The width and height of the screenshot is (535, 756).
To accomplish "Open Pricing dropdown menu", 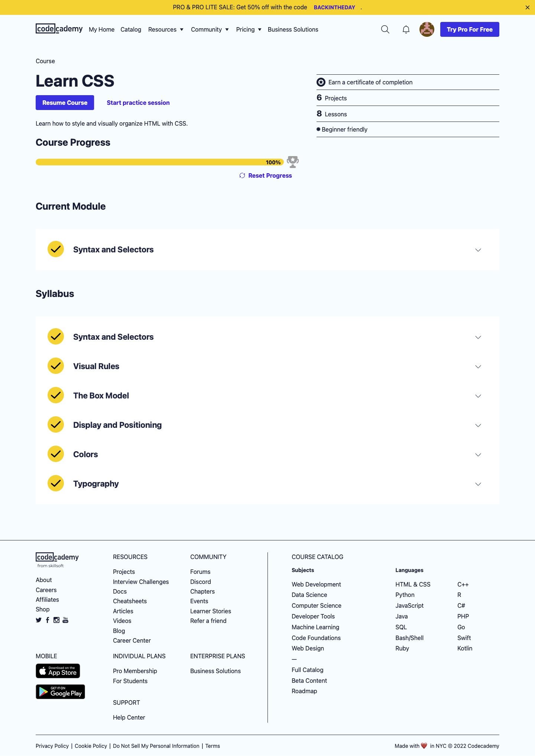I will pyautogui.click(x=249, y=29).
